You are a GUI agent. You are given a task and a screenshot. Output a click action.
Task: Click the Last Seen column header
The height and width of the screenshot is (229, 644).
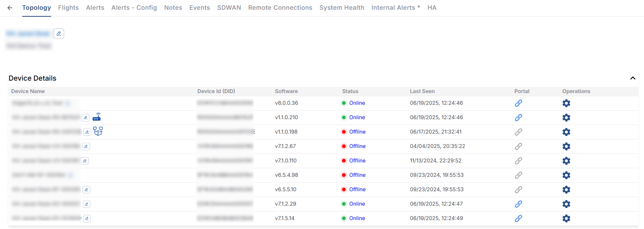coord(422,92)
